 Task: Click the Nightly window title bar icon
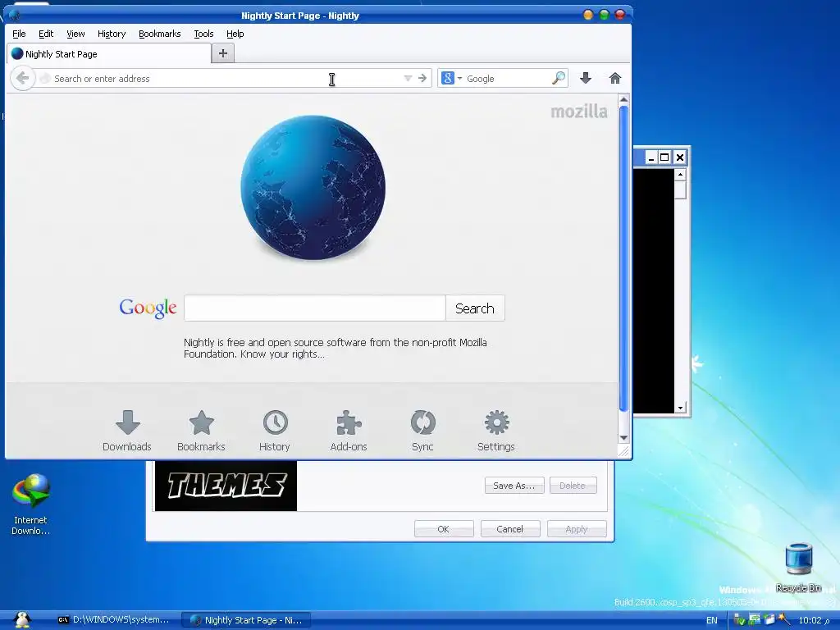(x=15, y=16)
